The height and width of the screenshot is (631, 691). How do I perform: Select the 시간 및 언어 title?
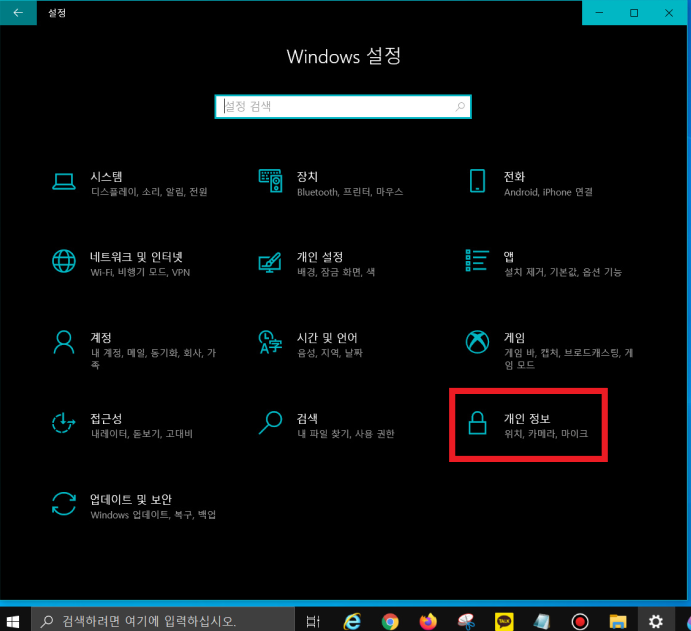(327, 338)
